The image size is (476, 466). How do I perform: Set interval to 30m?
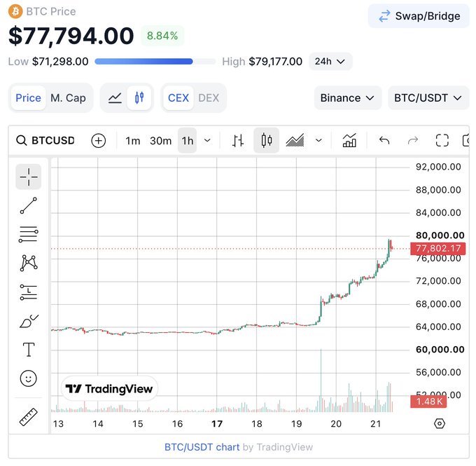[x=160, y=141]
